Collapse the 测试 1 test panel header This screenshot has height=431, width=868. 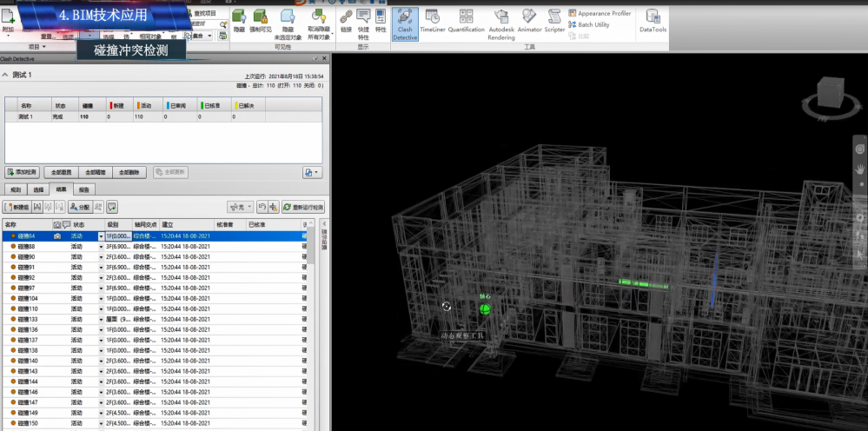[x=6, y=76]
